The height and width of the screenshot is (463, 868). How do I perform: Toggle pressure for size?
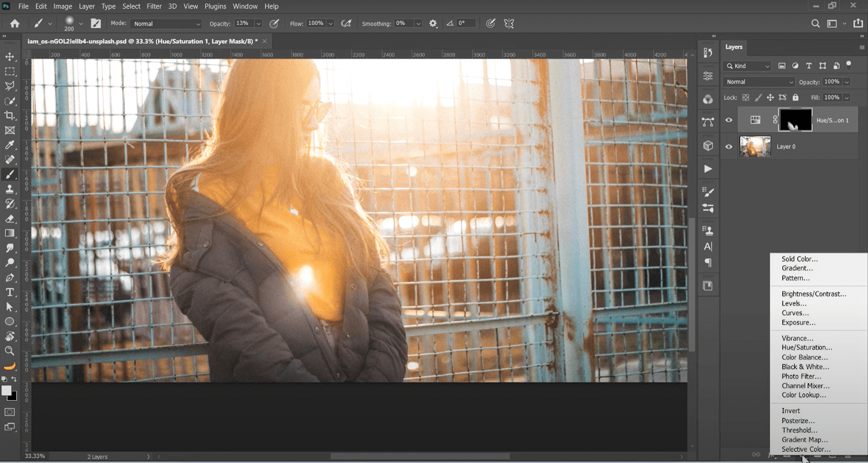[x=490, y=23]
